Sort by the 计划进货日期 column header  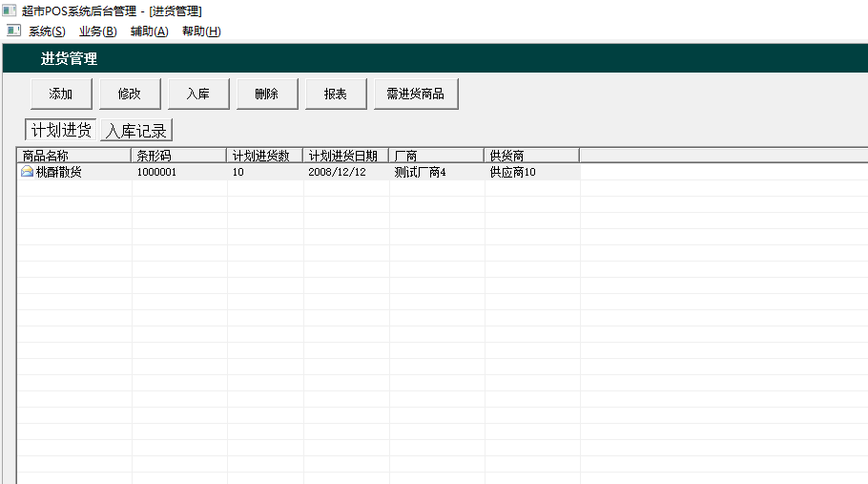click(x=346, y=155)
